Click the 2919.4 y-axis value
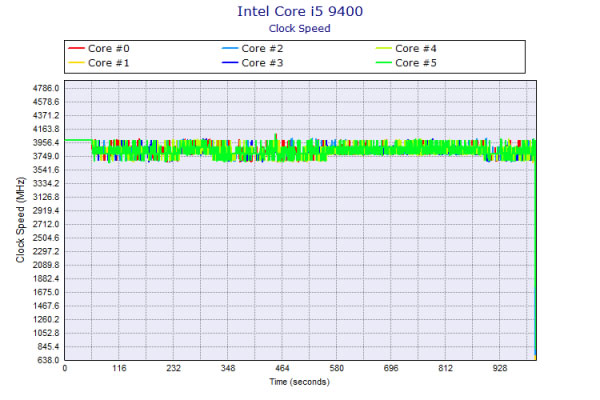600x400 pixels. pyautogui.click(x=46, y=211)
